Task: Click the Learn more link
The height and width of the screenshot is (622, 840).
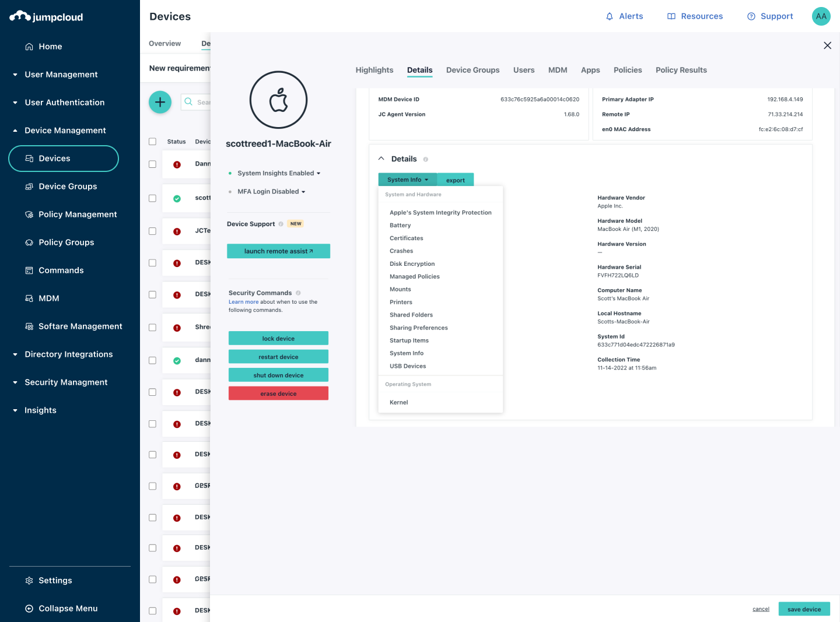Action: 243,302
